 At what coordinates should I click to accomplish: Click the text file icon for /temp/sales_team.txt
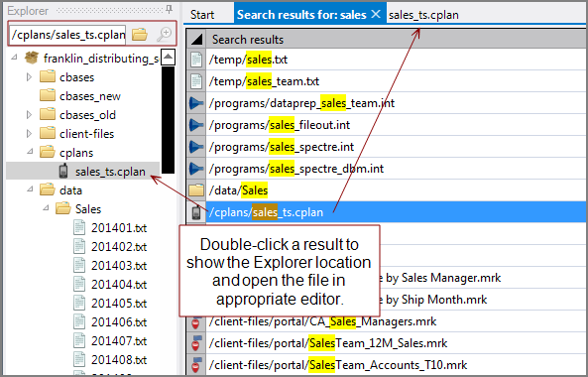coord(196,81)
